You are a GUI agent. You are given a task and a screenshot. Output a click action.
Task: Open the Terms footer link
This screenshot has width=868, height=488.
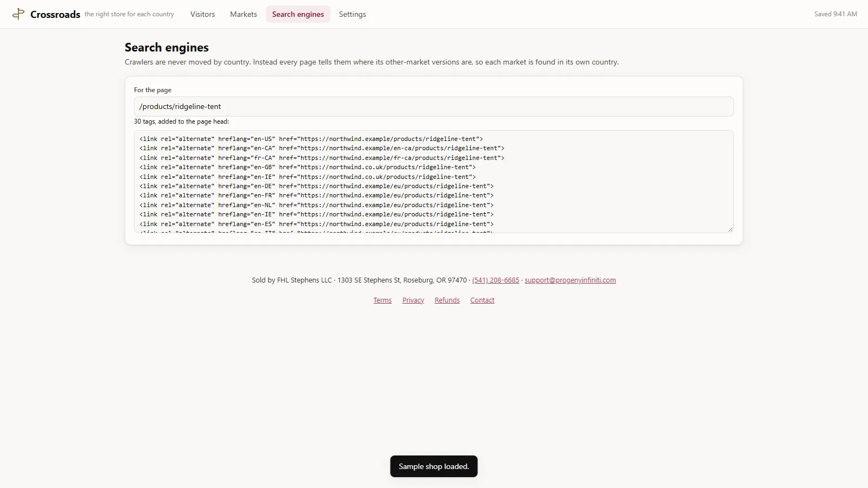tap(382, 300)
